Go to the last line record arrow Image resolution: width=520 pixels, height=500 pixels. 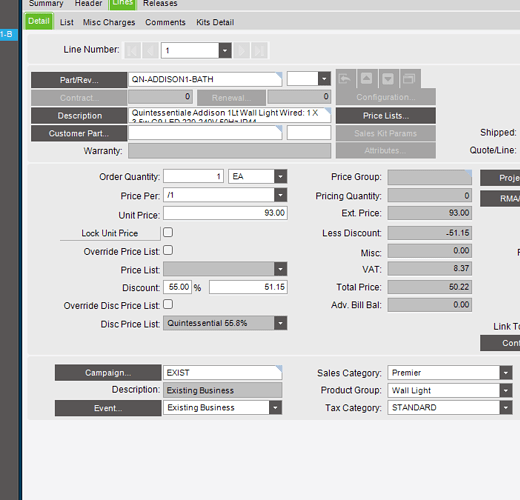pos(259,51)
